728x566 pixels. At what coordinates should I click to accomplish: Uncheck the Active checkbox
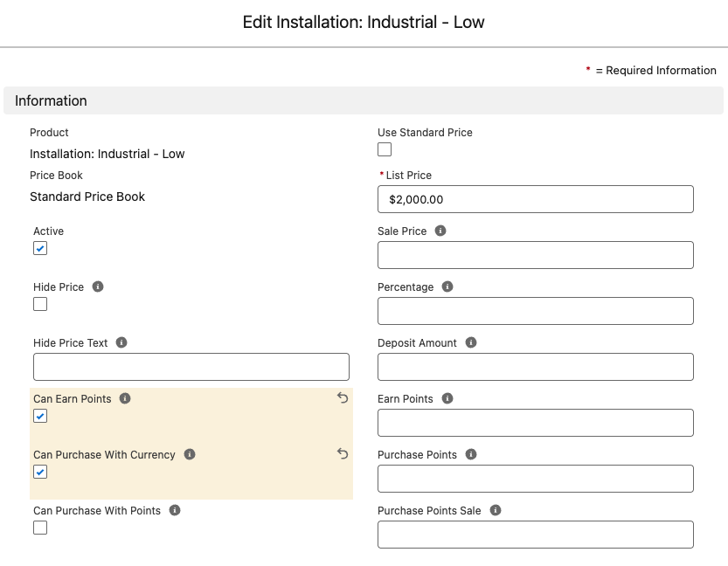(40, 249)
